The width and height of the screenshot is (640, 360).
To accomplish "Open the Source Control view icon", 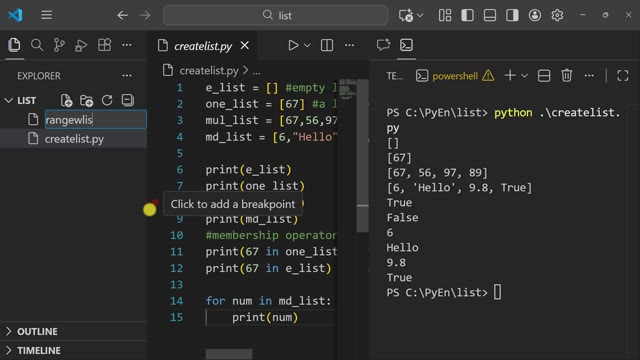I will [59, 45].
